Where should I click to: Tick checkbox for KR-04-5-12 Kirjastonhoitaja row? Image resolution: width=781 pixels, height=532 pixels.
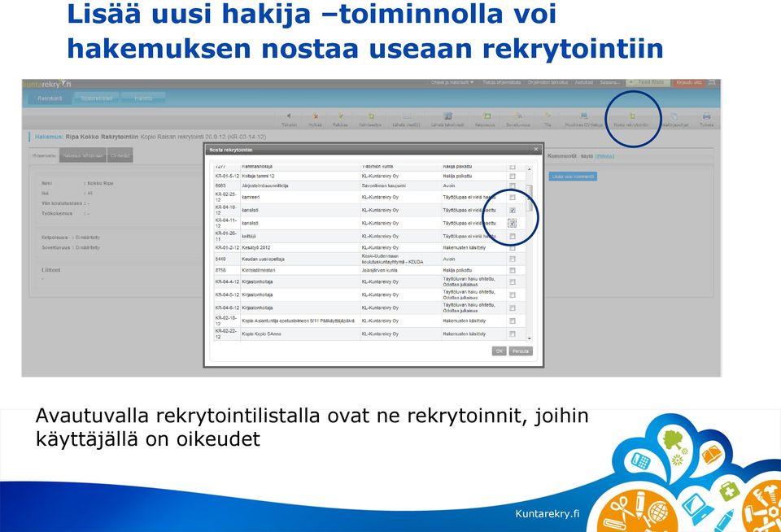click(x=513, y=295)
